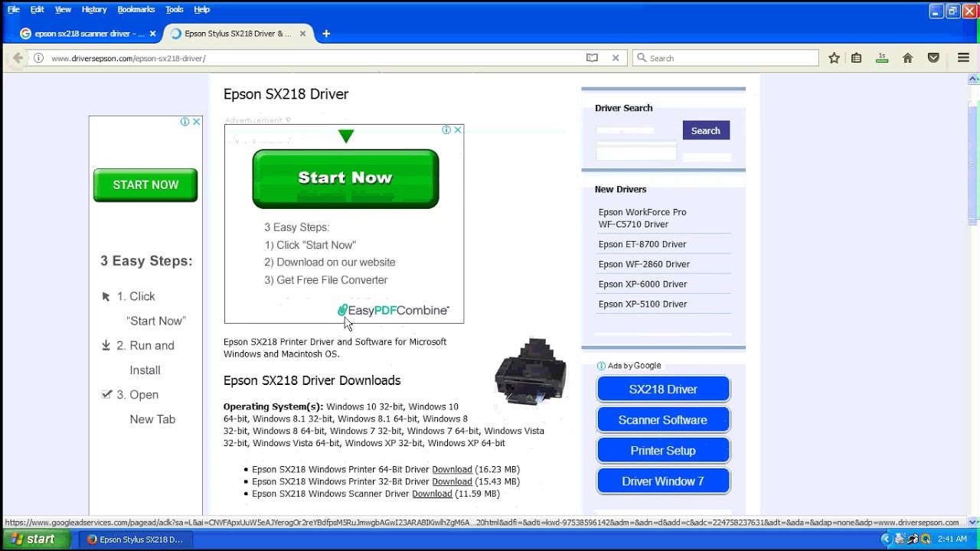Viewport: 980px width, 551px height.
Task: Download the Windows Scanner Driver
Action: (432, 494)
